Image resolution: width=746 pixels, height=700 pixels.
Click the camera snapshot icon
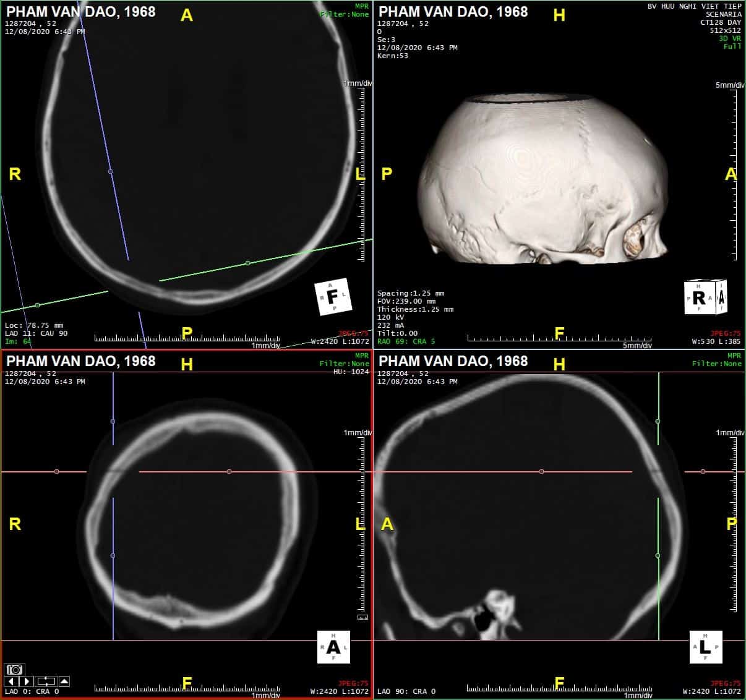click(x=15, y=669)
